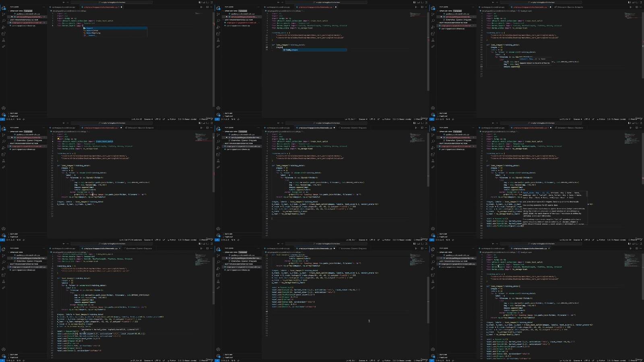Click Run Python File in the center frame
This screenshot has width=644, height=362.
[416, 128]
